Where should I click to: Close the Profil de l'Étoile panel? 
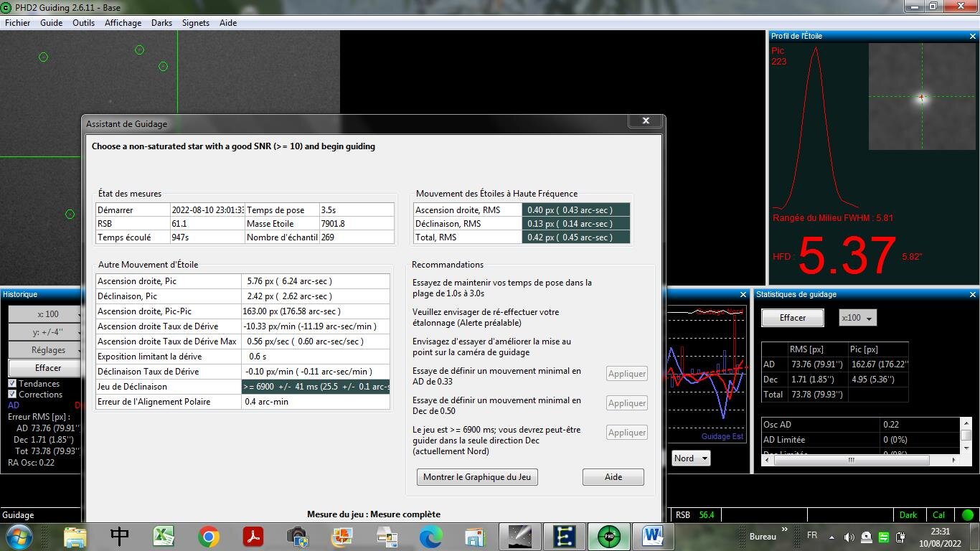pos(973,36)
